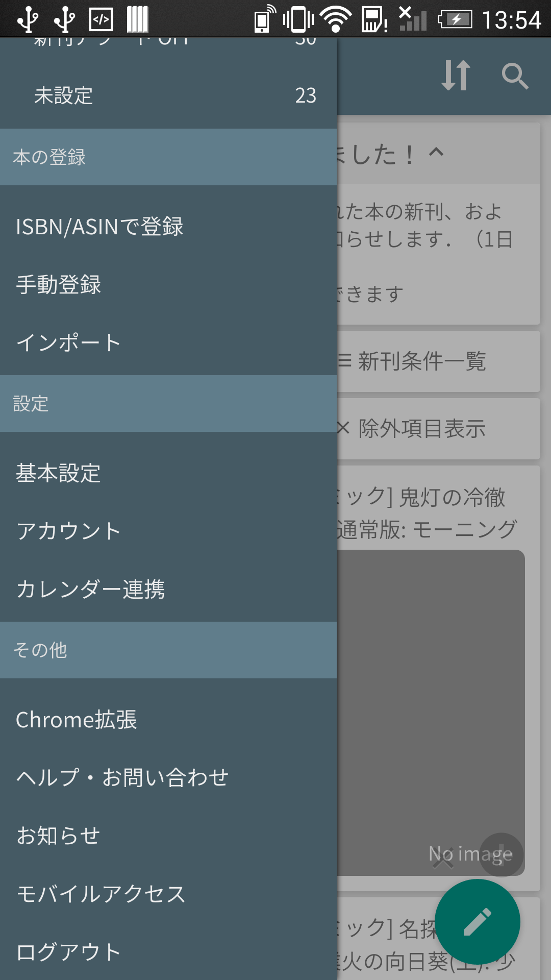Open カレンダー連携 option
Screen dimensions: 551x980
pyautogui.click(x=90, y=590)
